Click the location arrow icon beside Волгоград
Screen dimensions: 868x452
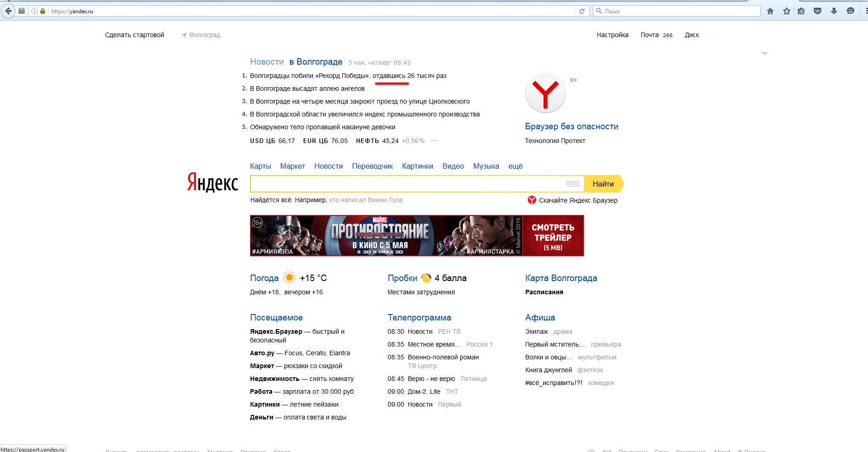[184, 35]
